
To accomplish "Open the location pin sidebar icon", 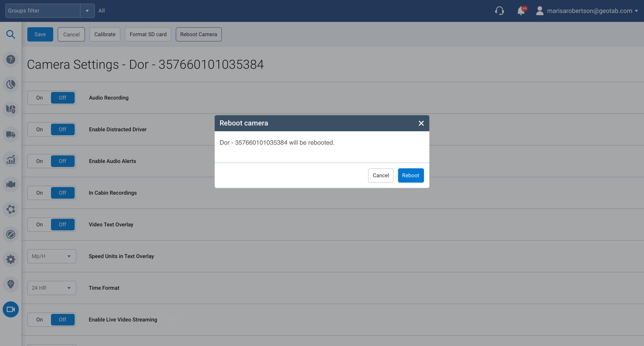I will [x=11, y=284].
